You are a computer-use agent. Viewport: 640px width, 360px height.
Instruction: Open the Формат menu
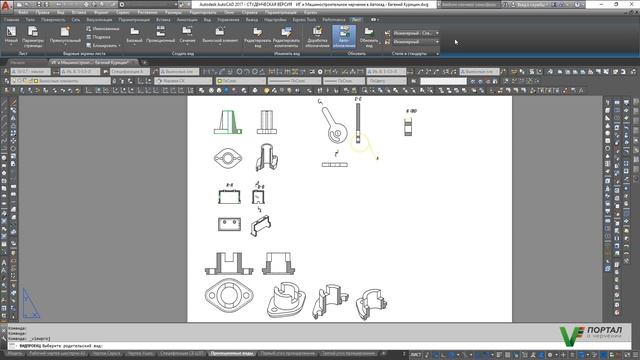coord(101,13)
